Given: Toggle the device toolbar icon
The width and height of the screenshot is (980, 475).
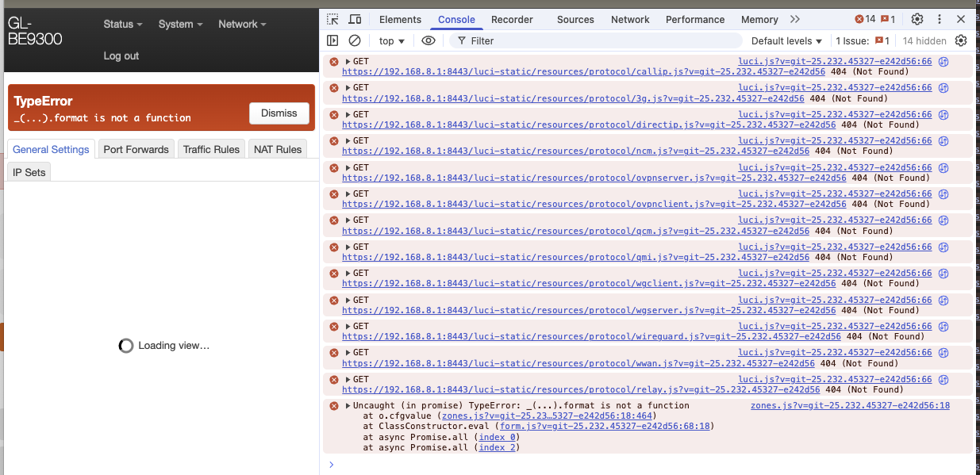Looking at the screenshot, I should pos(355,19).
